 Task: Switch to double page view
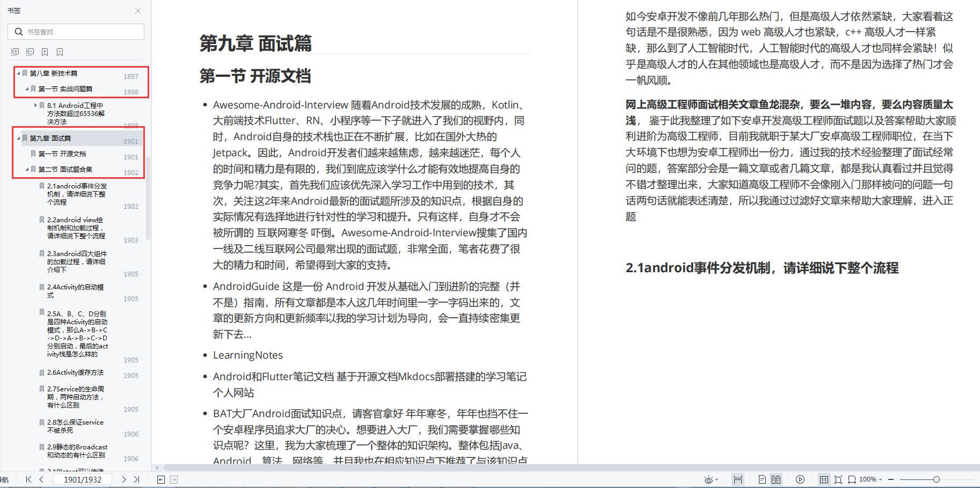[776, 479]
